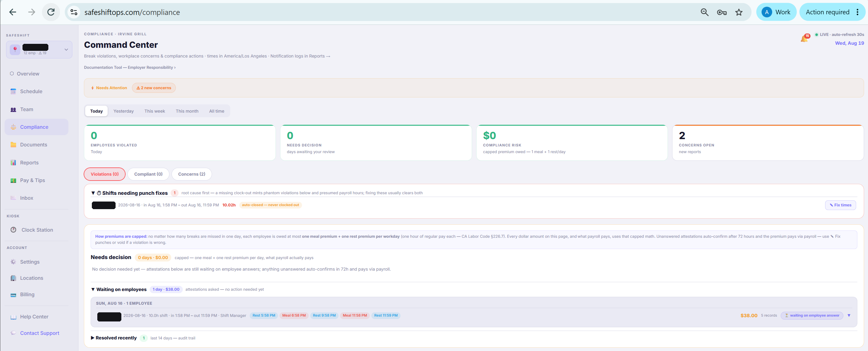Select the Today time range tab

pyautogui.click(x=96, y=111)
